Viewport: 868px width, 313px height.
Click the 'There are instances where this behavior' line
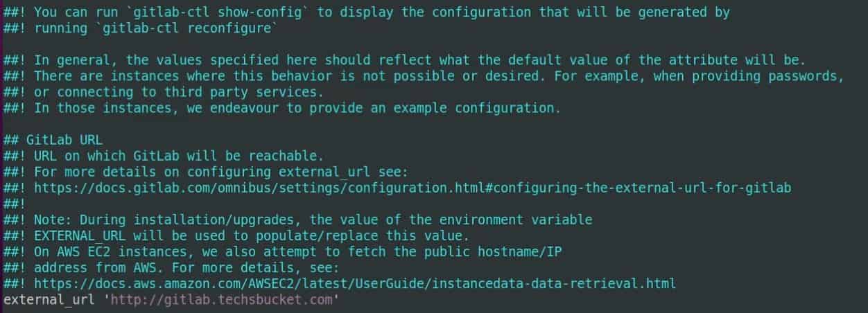click(x=424, y=76)
